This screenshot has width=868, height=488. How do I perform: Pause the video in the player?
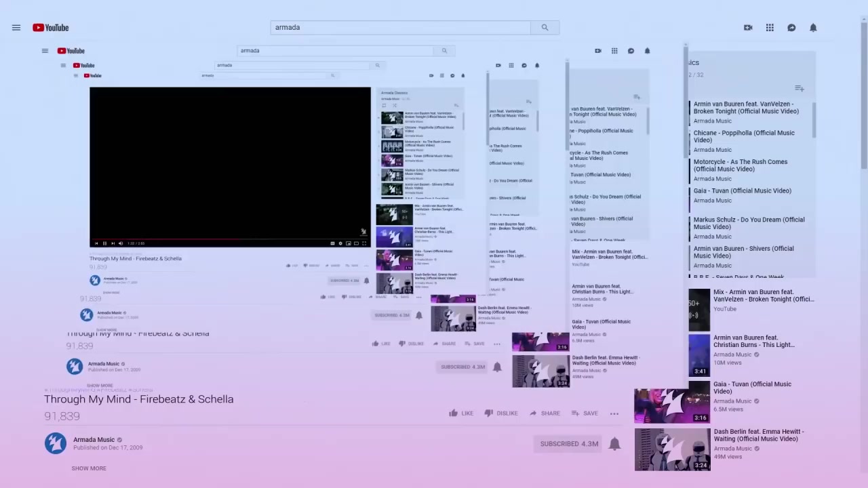(x=104, y=243)
